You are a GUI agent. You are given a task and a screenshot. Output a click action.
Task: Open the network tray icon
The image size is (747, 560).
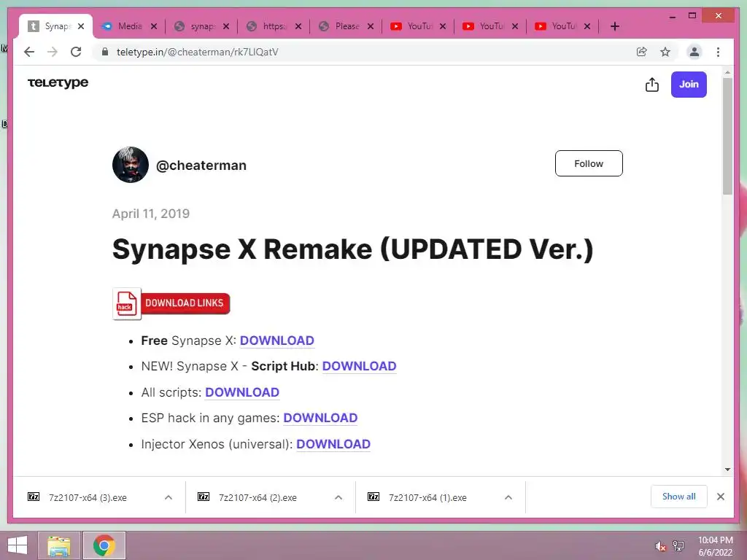tap(678, 546)
